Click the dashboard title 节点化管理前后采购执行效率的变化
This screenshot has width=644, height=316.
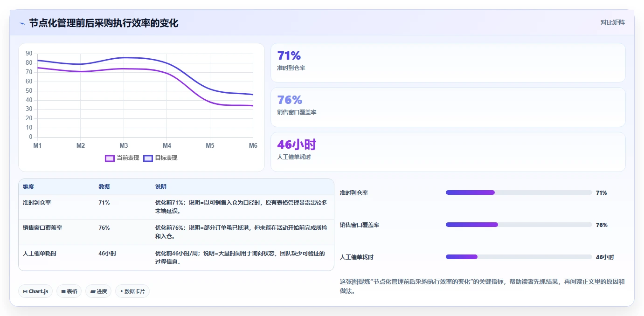pyautogui.click(x=104, y=23)
